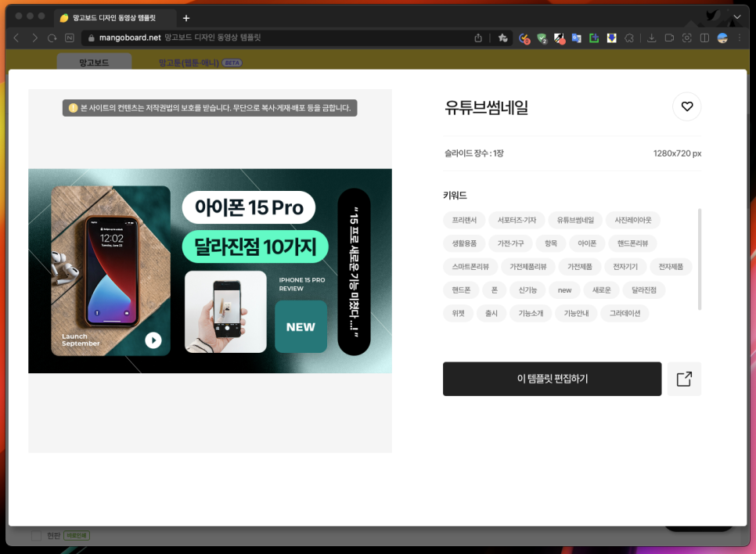This screenshot has height=554, width=756.
Task: Click the 폰 keyword tag
Action: coord(494,290)
